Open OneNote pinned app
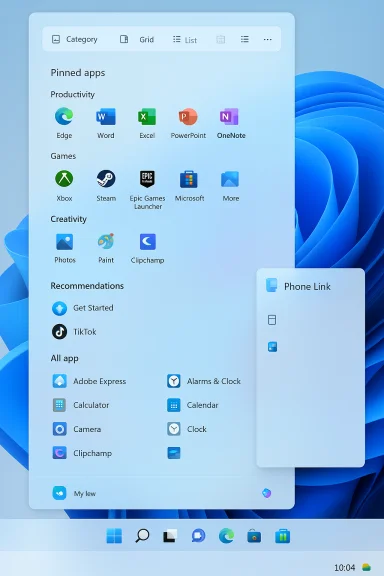This screenshot has width=384, height=576. click(x=231, y=123)
